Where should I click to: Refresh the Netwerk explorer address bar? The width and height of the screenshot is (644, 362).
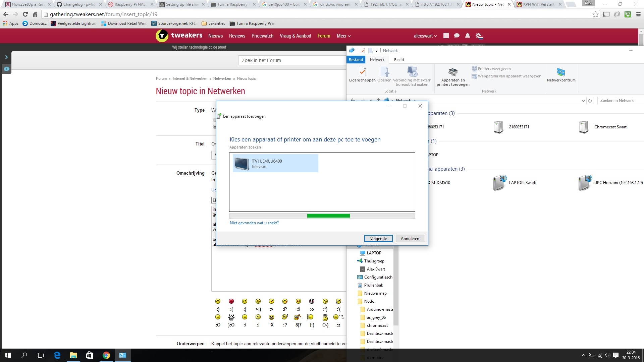click(590, 101)
